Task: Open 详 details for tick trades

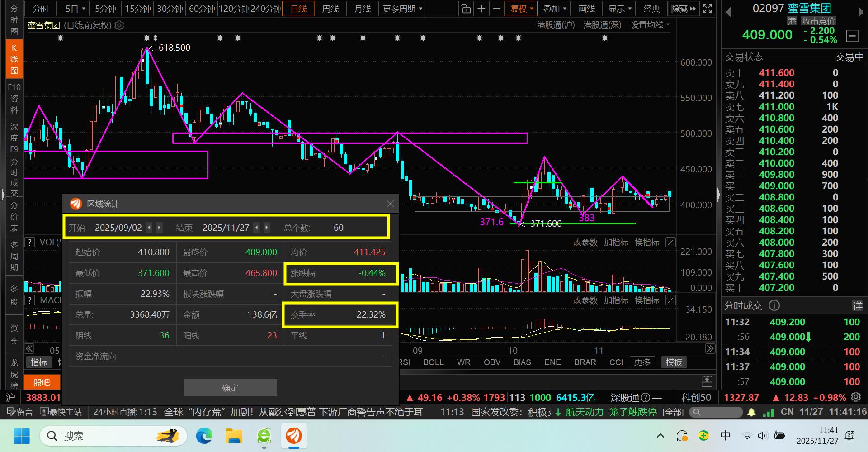Action: click(x=858, y=306)
